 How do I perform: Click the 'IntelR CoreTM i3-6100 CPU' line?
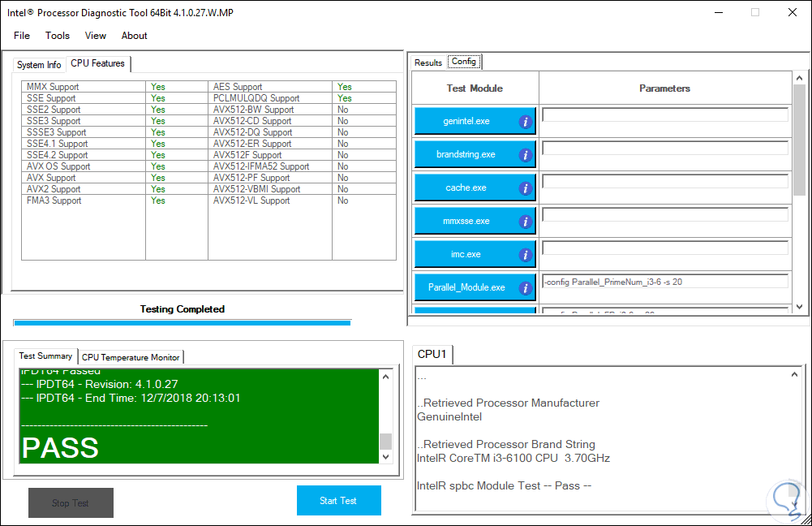pos(513,458)
